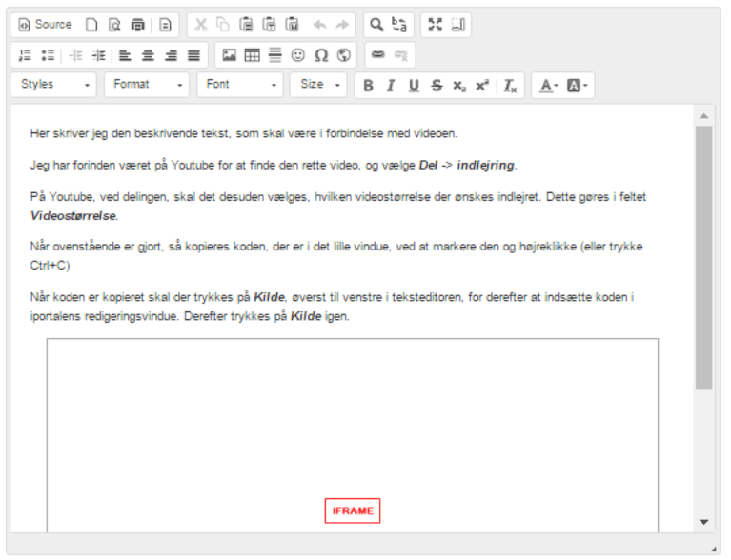Viewport: 731px width, 560px height.
Task: Click the scrollbar down arrow
Action: coord(703,522)
